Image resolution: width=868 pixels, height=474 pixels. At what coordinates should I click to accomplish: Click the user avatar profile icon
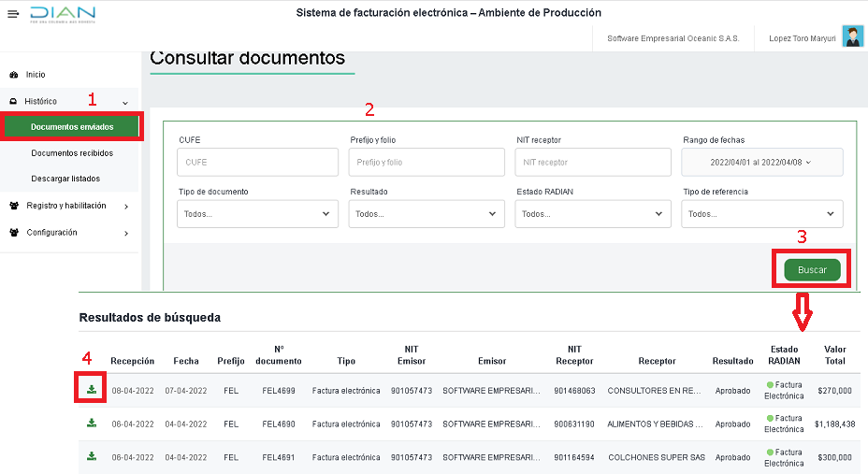pyautogui.click(x=852, y=37)
